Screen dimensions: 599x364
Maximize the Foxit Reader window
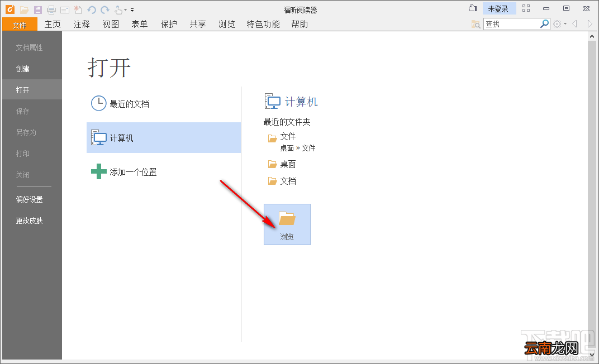(567, 8)
